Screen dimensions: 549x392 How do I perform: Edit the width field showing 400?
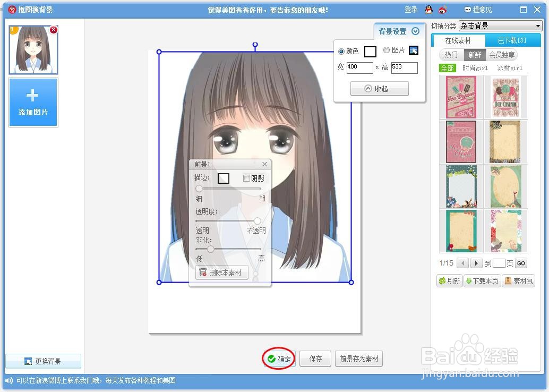359,67
